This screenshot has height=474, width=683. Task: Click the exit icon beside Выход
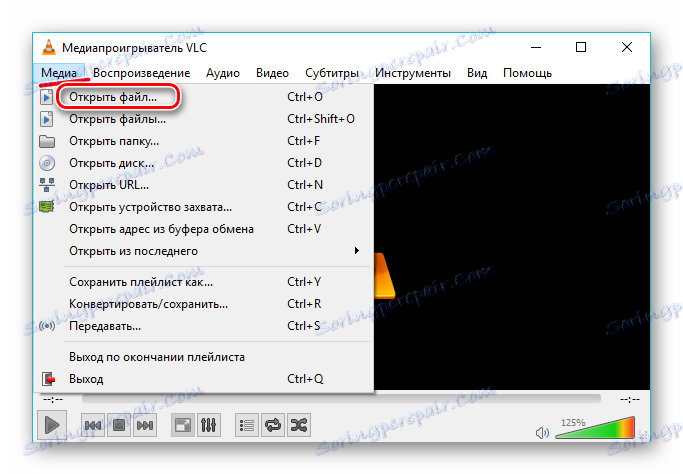[48, 379]
